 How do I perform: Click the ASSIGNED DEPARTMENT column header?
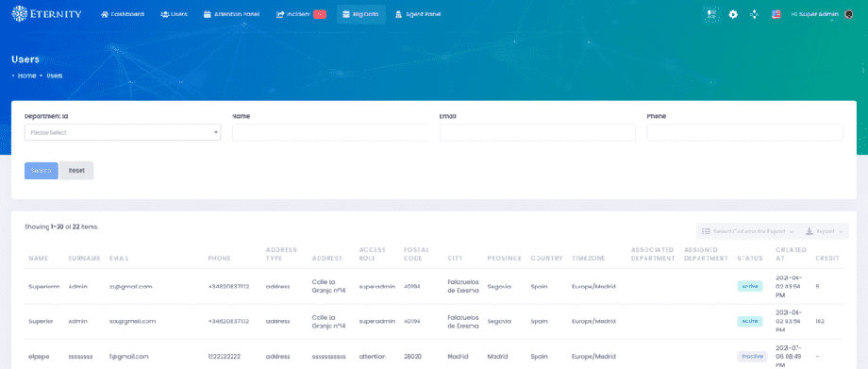[x=706, y=254]
